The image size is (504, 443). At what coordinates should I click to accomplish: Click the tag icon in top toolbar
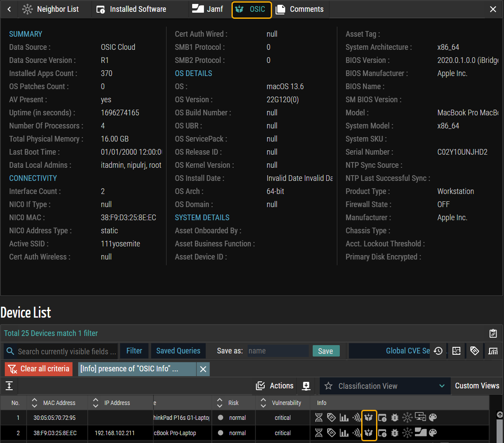[475, 351]
